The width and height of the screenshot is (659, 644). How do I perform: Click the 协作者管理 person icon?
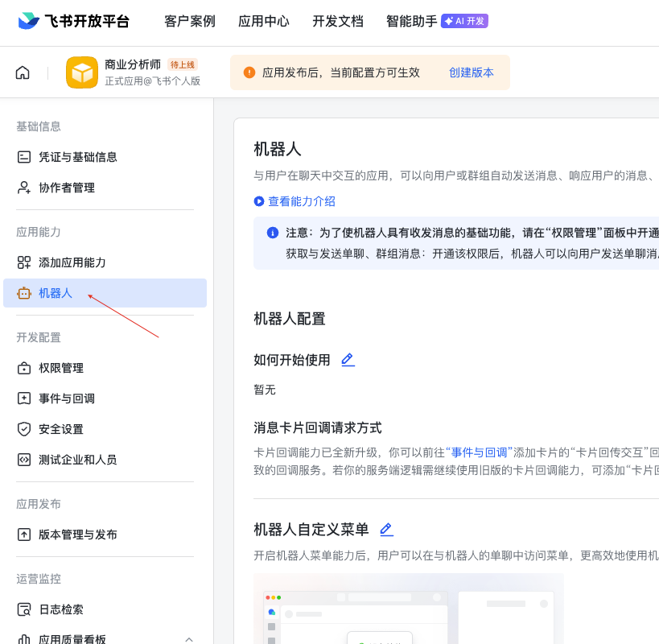pos(24,188)
